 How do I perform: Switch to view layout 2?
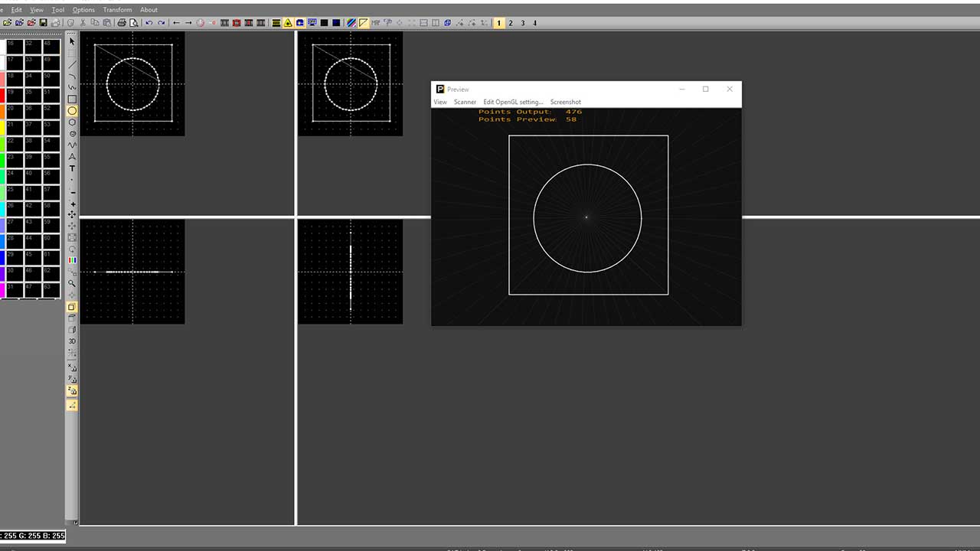pos(511,23)
